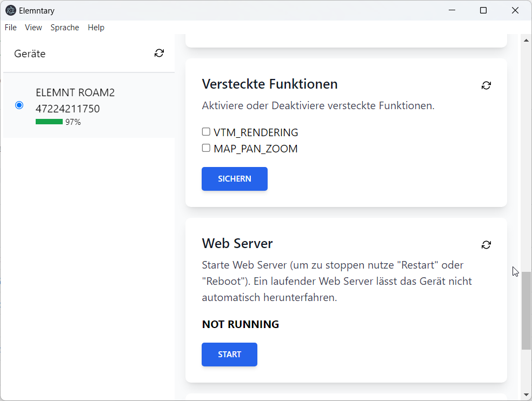Maximize the Elemntary window

pyautogui.click(x=483, y=10)
